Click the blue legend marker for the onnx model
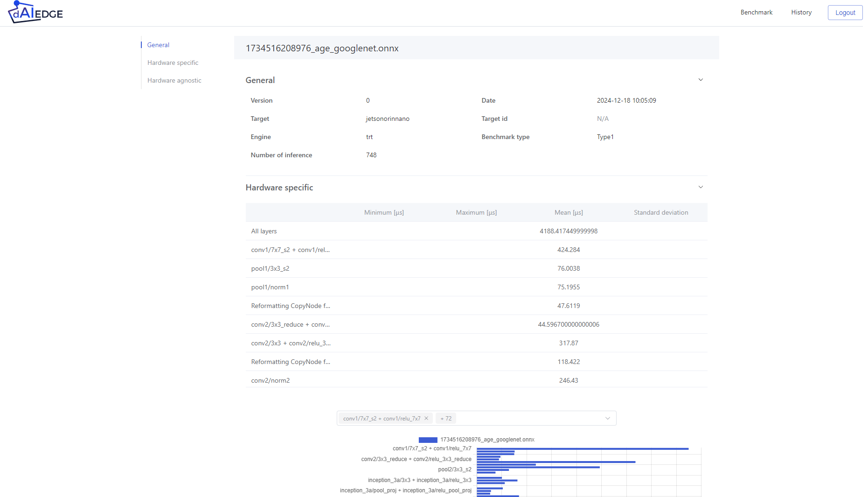868x497 pixels. coord(427,440)
